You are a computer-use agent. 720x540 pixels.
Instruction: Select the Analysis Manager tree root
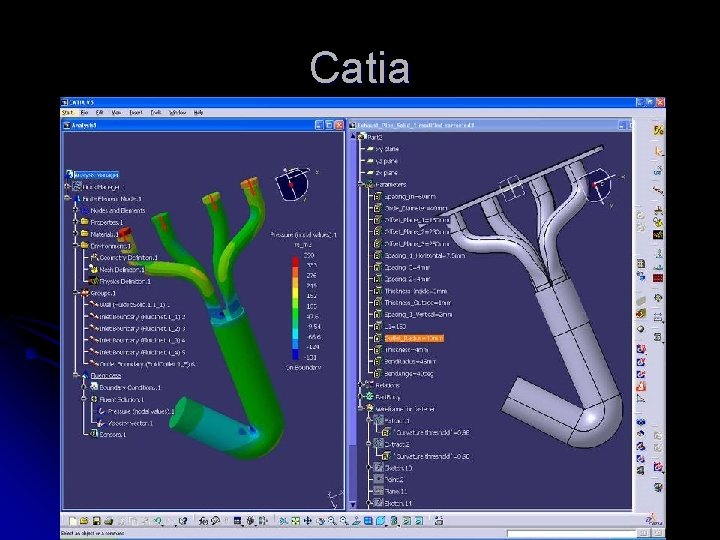[96, 175]
